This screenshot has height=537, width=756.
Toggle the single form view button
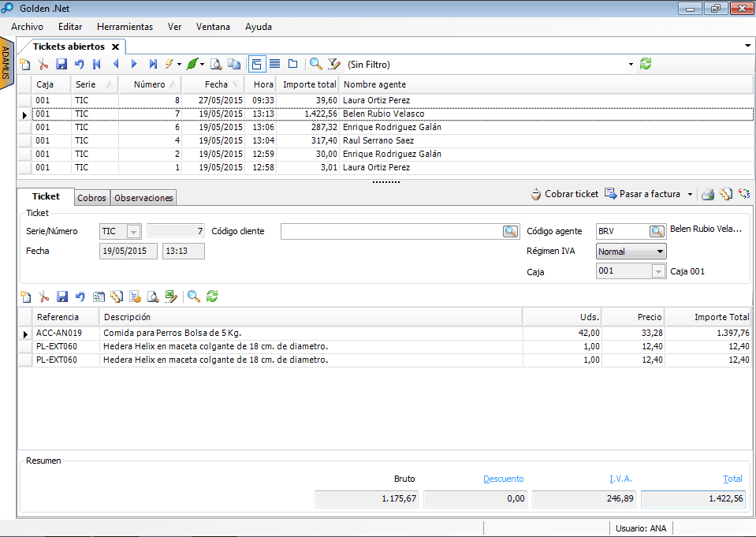[292, 64]
